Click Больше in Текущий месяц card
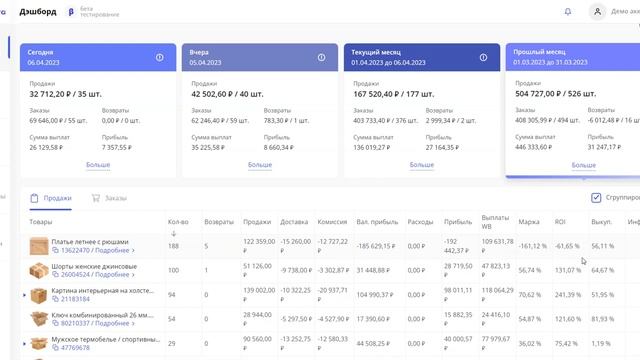 pos(422,164)
